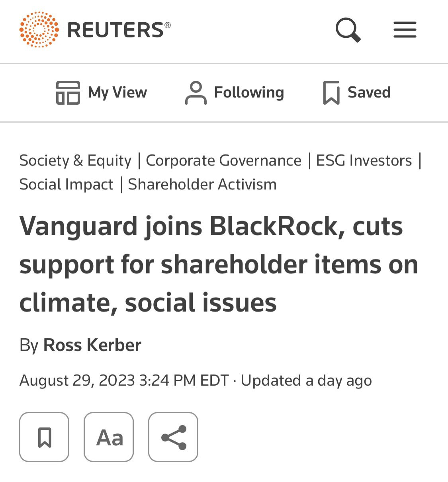Click the Saved bookmark icon in navigation
This screenshot has width=448, height=482.
point(331,92)
